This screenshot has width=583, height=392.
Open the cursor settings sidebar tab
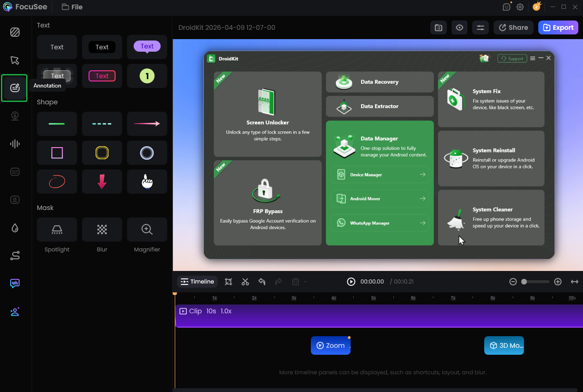15,60
